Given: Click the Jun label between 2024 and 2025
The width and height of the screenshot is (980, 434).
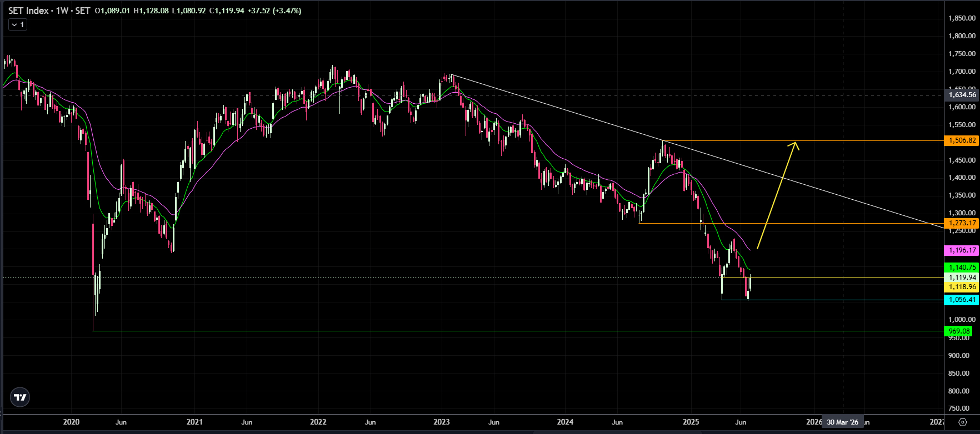Looking at the screenshot, I should point(617,422).
